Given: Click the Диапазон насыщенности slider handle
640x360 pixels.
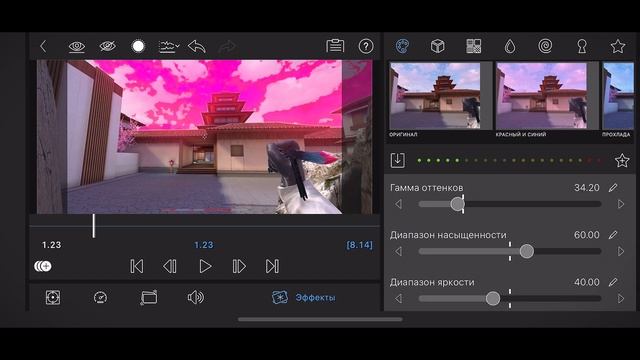Looking at the screenshot, I should (527, 251).
